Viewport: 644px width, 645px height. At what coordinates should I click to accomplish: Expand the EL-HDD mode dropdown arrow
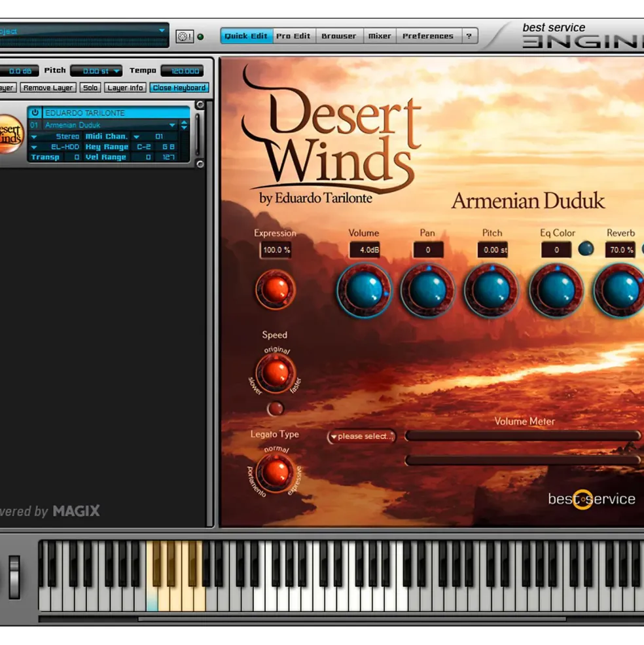click(34, 147)
